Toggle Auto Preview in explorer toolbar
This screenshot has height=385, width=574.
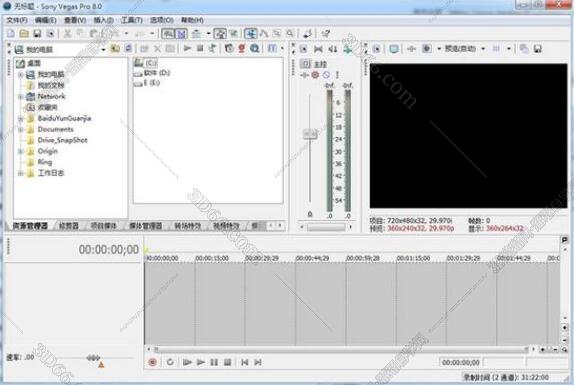(212, 48)
